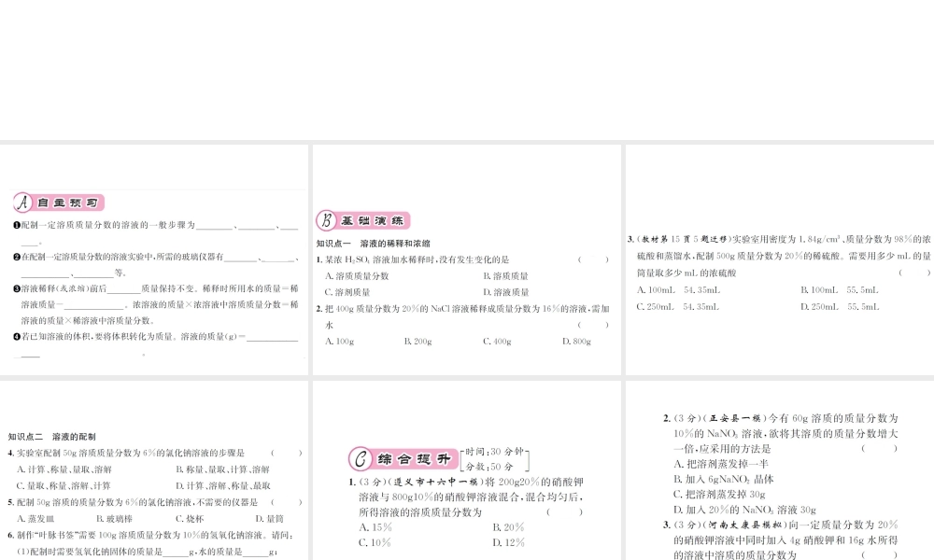Click the circled B icon beside 基础演练
This screenshot has height=560, width=934.
326,220
